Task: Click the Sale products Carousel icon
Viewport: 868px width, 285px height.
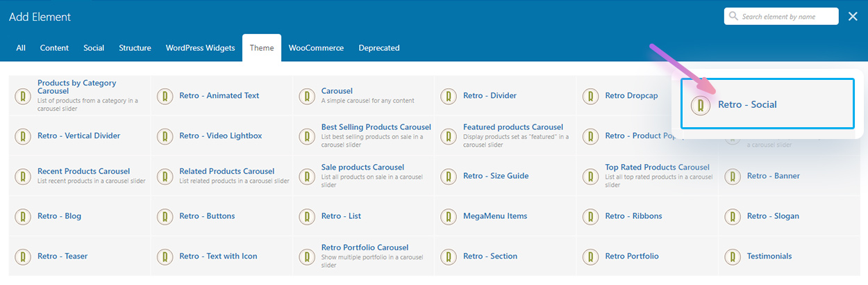Action: point(307,176)
